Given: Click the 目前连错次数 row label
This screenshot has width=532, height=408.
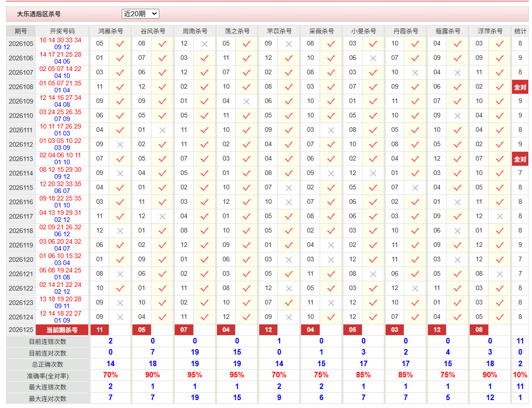Looking at the screenshot, I should (47, 342).
